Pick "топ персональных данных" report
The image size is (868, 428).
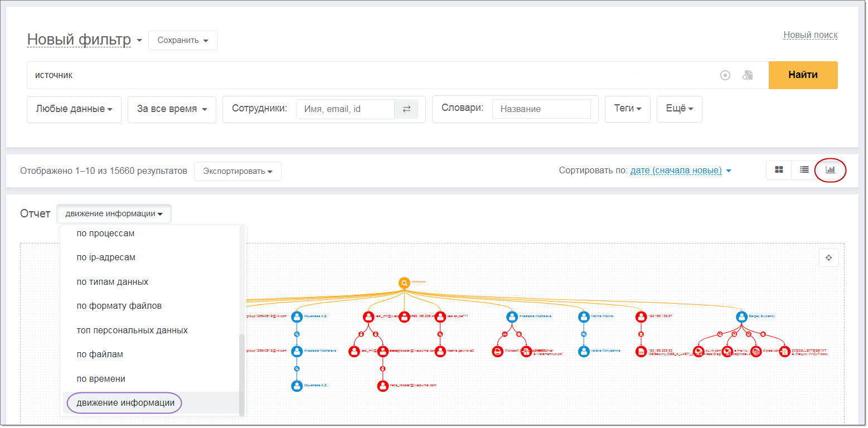132,330
